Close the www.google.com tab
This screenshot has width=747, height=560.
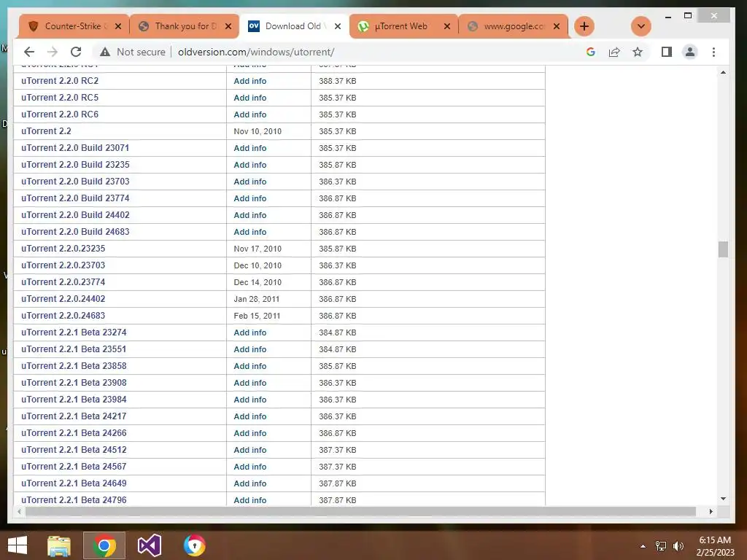[557, 26]
